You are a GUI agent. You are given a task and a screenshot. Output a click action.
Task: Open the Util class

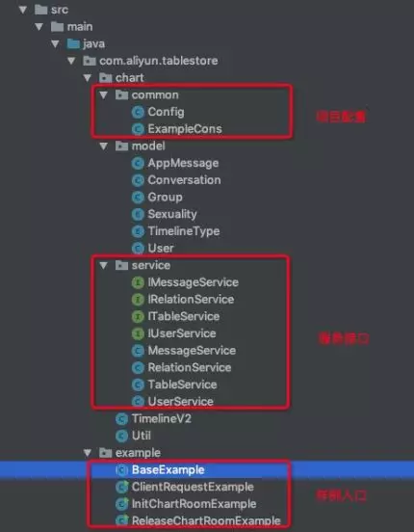tap(142, 436)
